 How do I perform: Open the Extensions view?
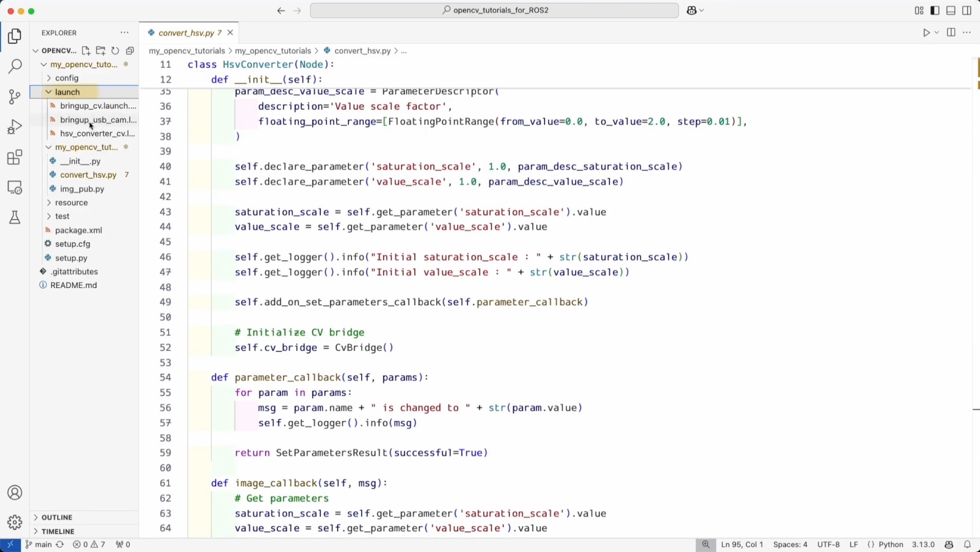(x=15, y=157)
